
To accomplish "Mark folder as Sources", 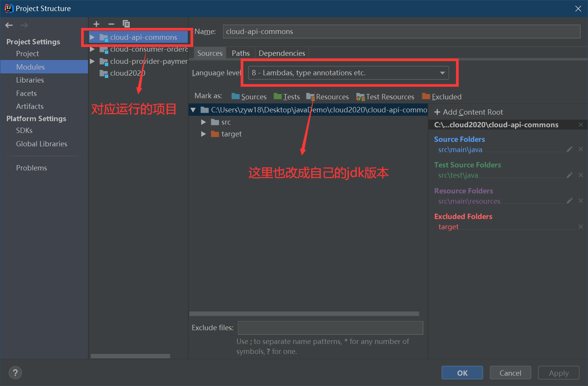I will tap(249, 97).
